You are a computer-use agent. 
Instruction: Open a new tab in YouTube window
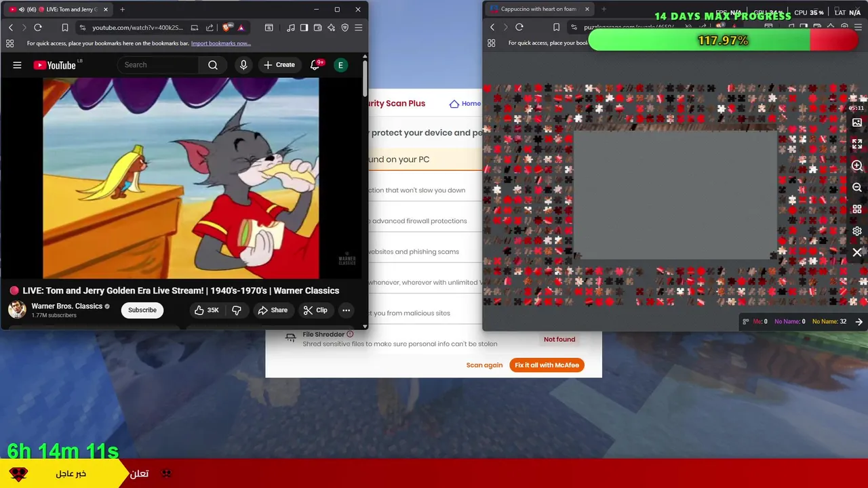pyautogui.click(x=122, y=9)
